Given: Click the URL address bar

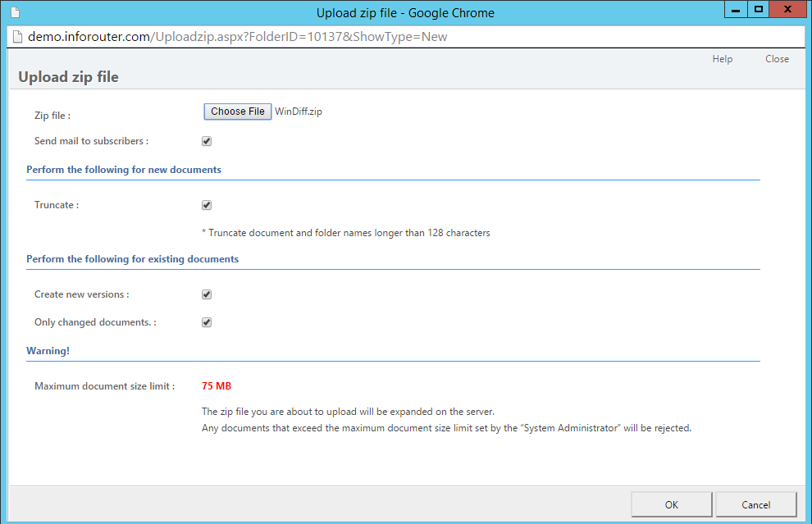Looking at the screenshot, I should click(x=406, y=37).
